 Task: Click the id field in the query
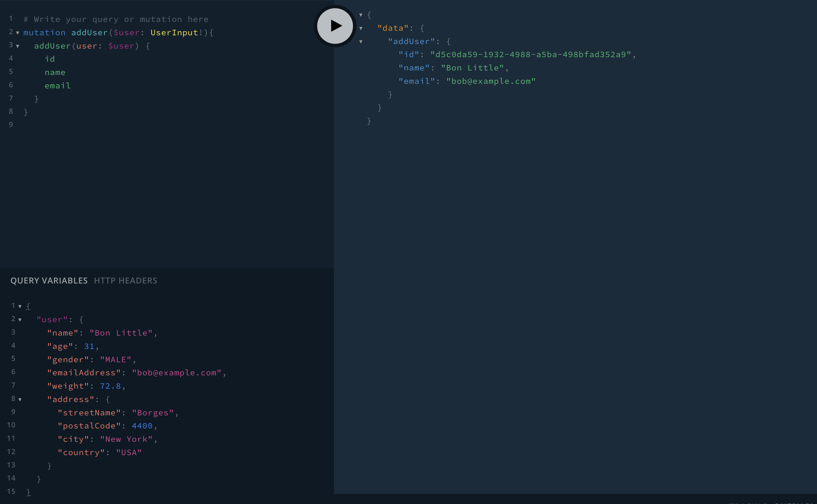tap(50, 59)
